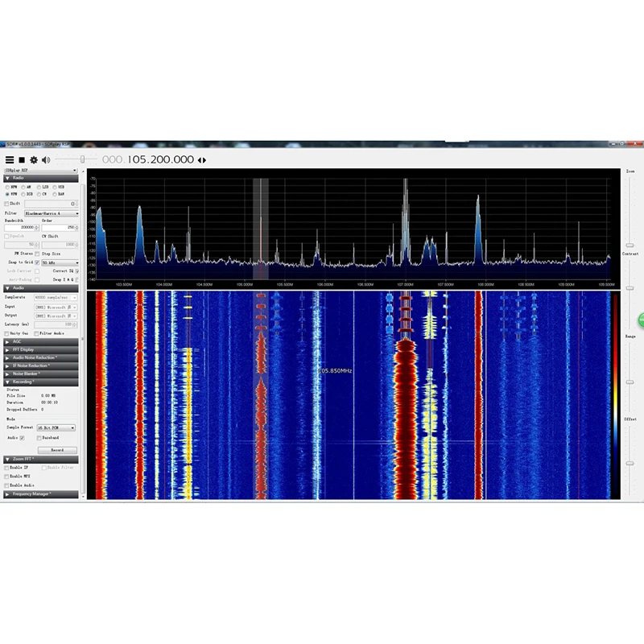Toggle the Filter Audio checkbox
Viewport: 644px width, 644px height.
pyautogui.click(x=36, y=334)
